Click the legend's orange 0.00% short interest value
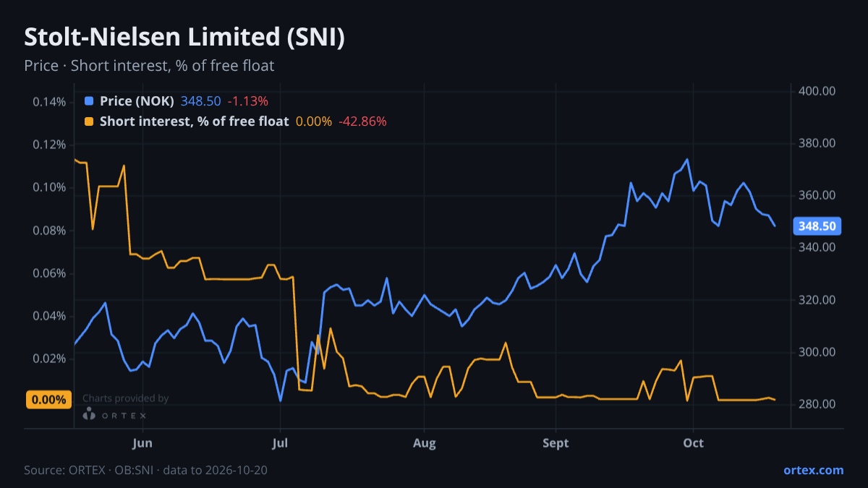 click(313, 121)
